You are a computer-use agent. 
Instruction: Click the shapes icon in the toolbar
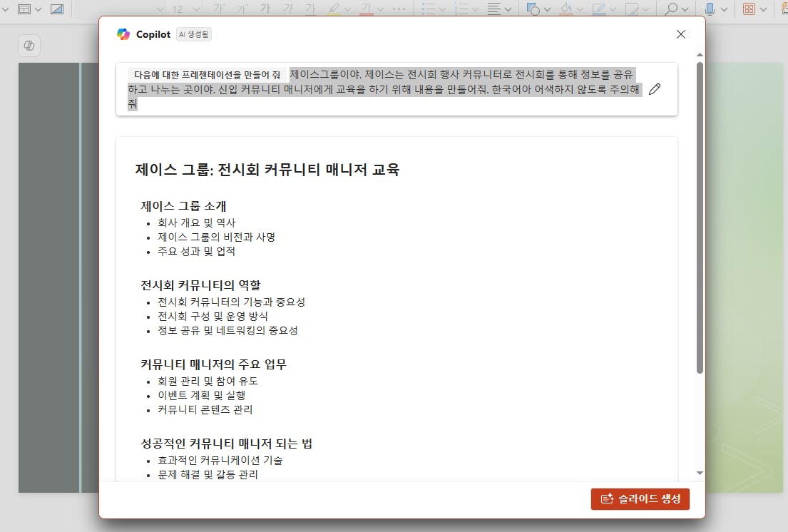(x=533, y=9)
